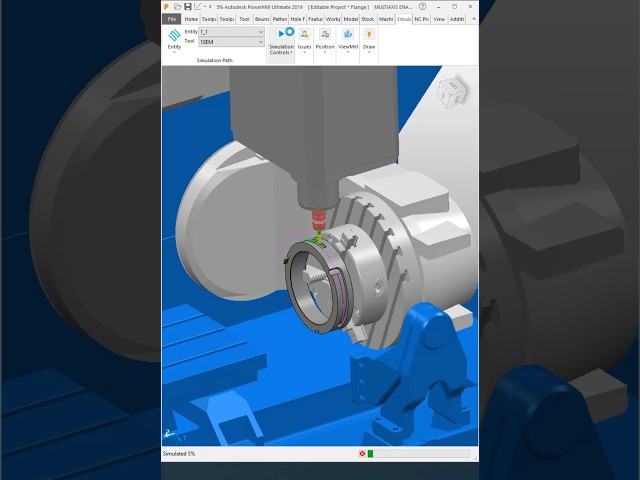Open the Customize Quick Access Toolbar arrow
Screen dimensions: 640x480
tap(210, 7)
